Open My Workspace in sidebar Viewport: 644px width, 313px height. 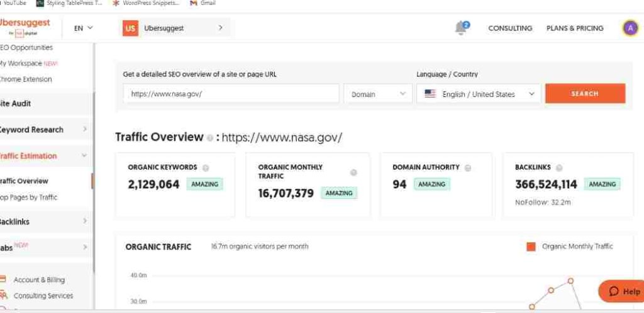point(28,64)
